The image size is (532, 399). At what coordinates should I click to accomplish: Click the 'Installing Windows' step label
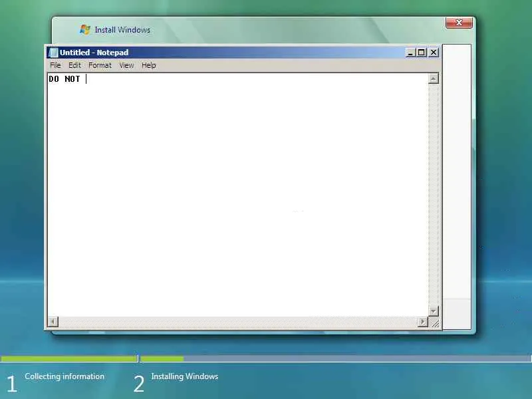coord(185,376)
